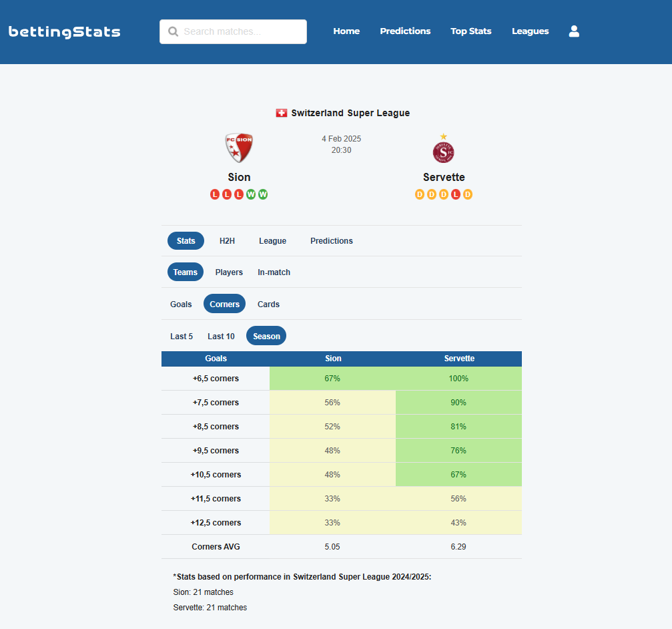This screenshot has width=672, height=629.
Task: Show Cards statistics
Action: (x=268, y=304)
